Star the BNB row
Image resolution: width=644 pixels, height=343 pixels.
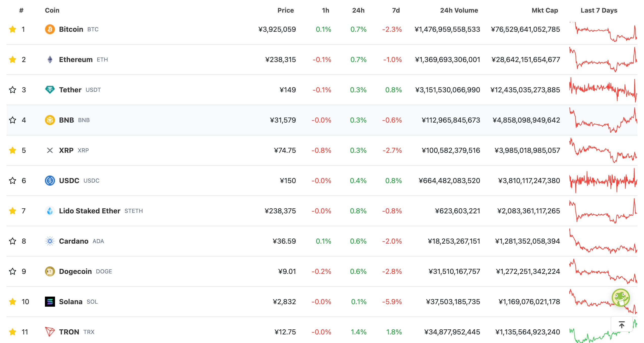coord(13,120)
